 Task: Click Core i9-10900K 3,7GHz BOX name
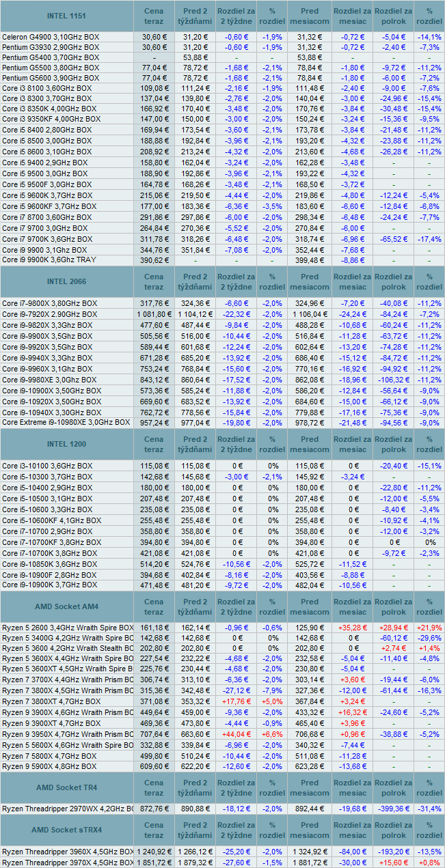click(49, 586)
